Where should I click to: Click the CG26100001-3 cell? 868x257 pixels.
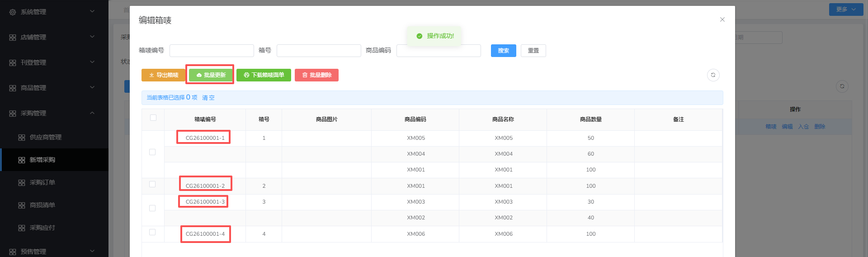(205, 202)
